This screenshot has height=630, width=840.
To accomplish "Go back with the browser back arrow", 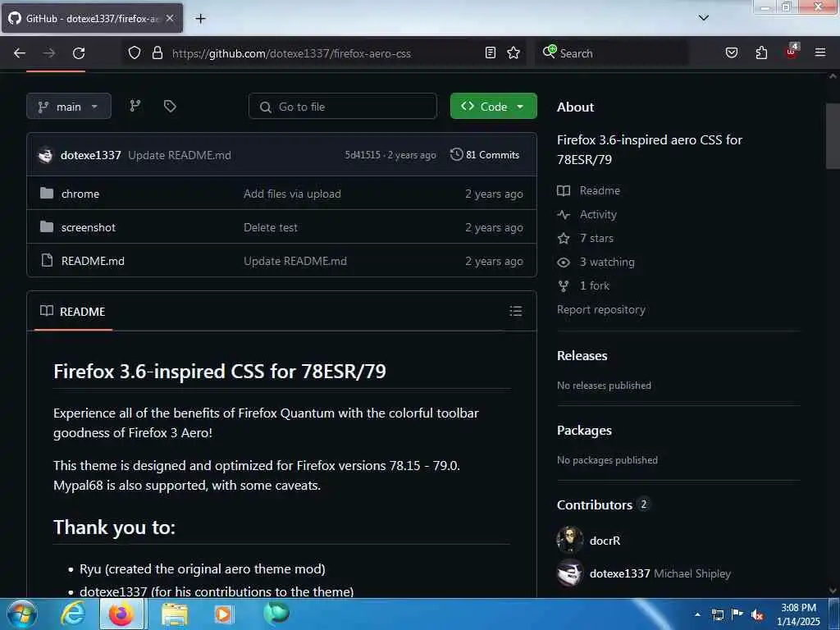I will (20, 53).
